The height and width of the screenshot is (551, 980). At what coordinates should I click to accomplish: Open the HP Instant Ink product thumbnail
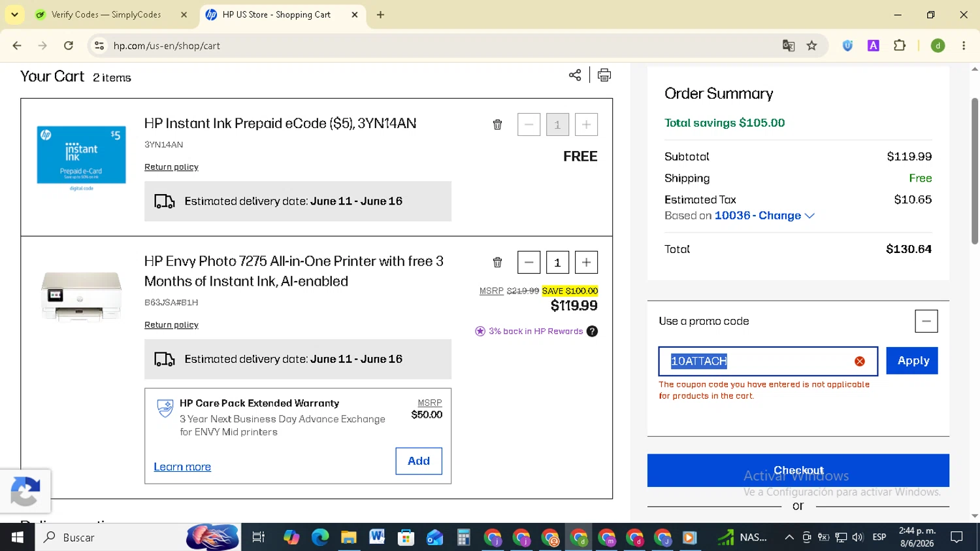point(82,157)
